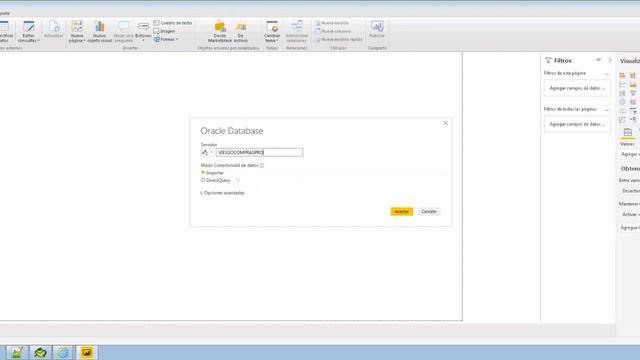Click Nueva medida in ribbon

(x=332, y=23)
